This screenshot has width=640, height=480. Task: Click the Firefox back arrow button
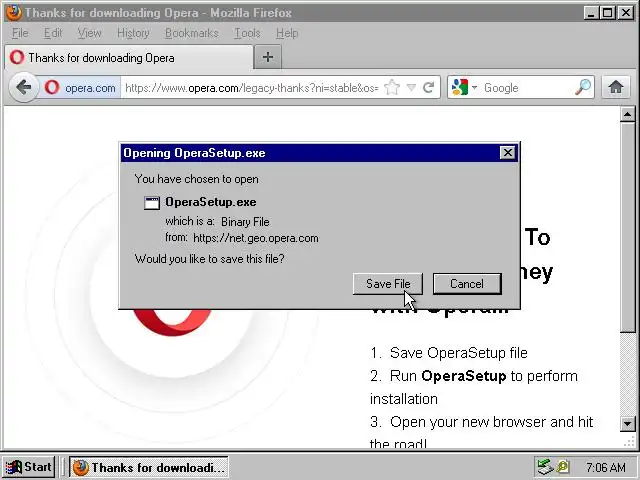(x=24, y=87)
